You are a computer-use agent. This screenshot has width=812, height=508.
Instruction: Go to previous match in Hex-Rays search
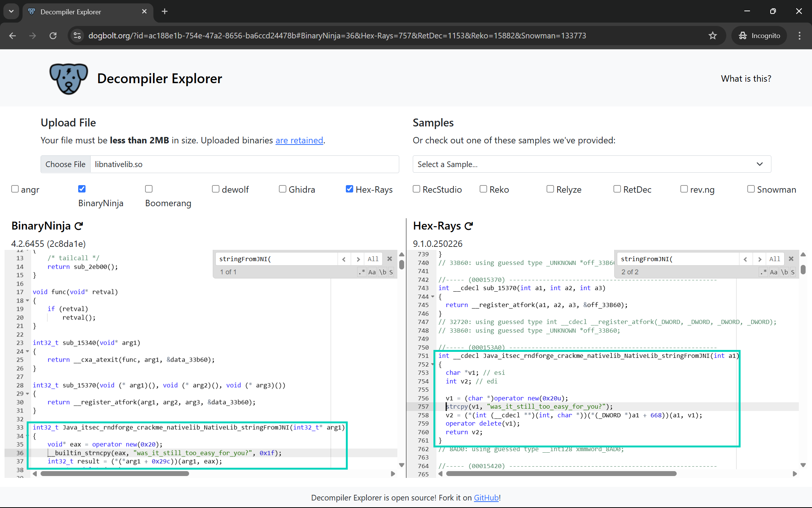coord(745,259)
